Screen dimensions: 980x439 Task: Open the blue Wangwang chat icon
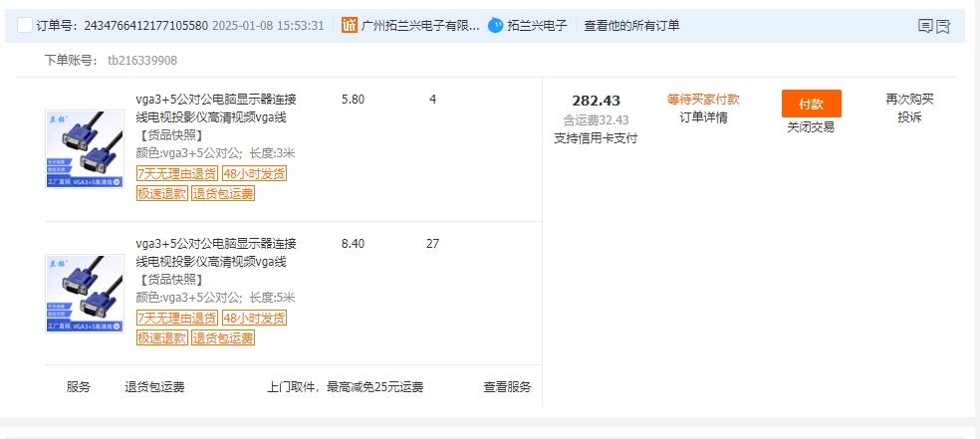click(496, 26)
